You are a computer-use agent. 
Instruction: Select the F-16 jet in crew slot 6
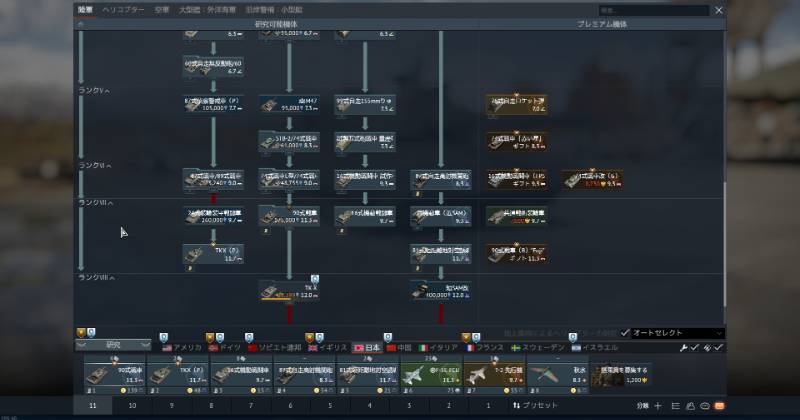tap(431, 376)
